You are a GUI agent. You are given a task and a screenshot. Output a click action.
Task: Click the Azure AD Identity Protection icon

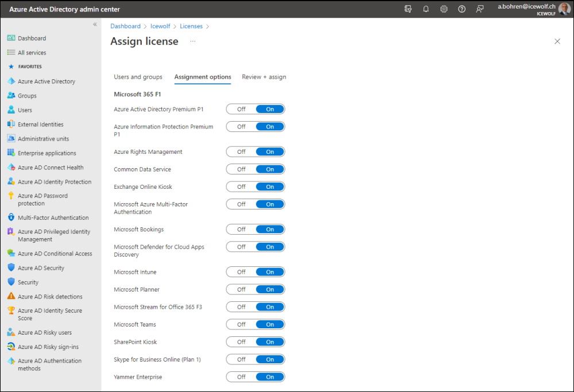coord(11,181)
